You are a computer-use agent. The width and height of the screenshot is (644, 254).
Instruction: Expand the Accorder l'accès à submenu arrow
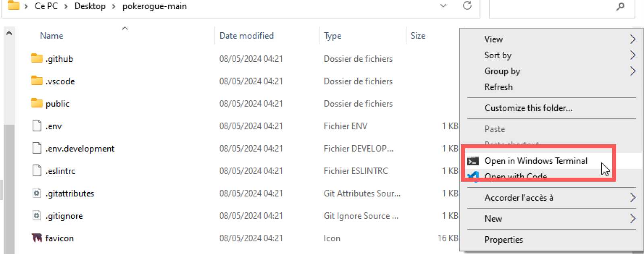pos(632,197)
